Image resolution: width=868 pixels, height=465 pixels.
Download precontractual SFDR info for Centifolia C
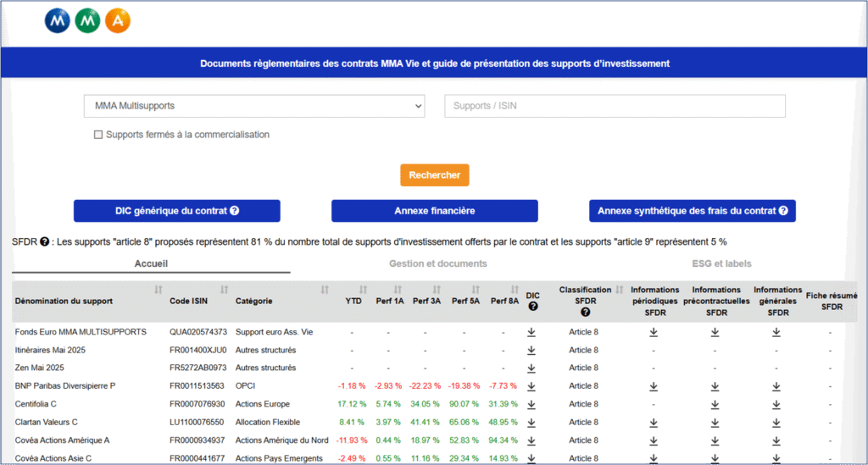(x=715, y=405)
